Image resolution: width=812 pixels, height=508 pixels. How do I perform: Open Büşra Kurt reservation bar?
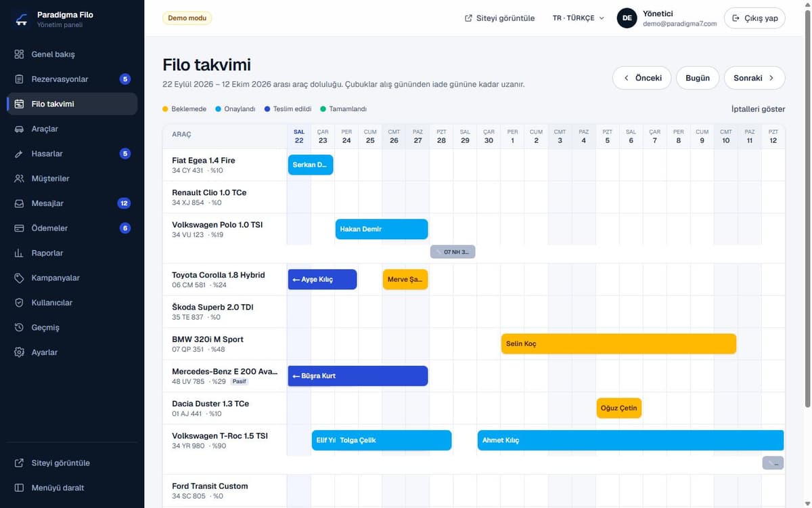coord(358,376)
